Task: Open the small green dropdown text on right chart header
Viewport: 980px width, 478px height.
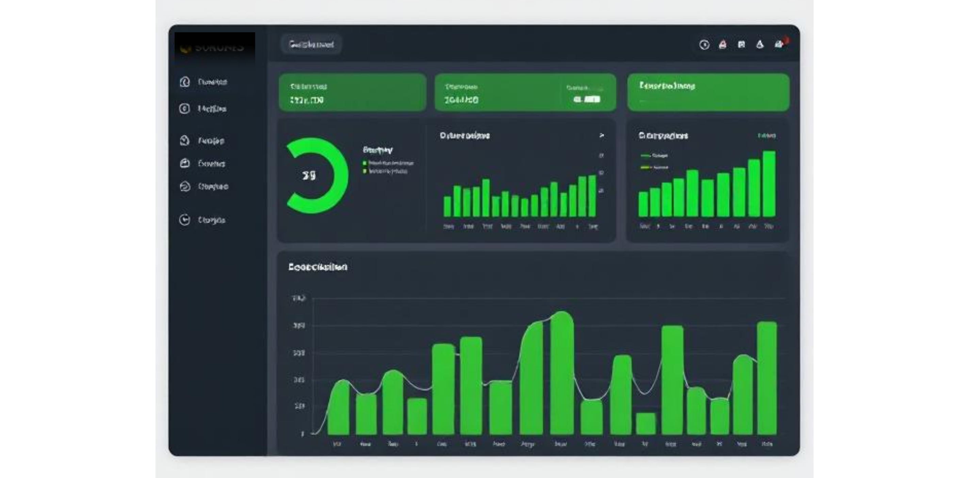Action: tap(767, 136)
